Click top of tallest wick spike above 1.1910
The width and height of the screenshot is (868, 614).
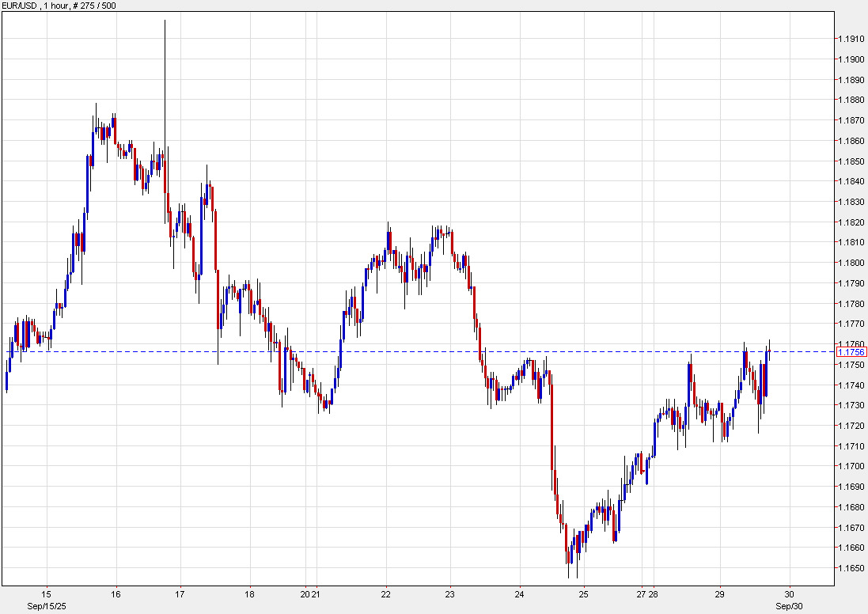pos(165,22)
